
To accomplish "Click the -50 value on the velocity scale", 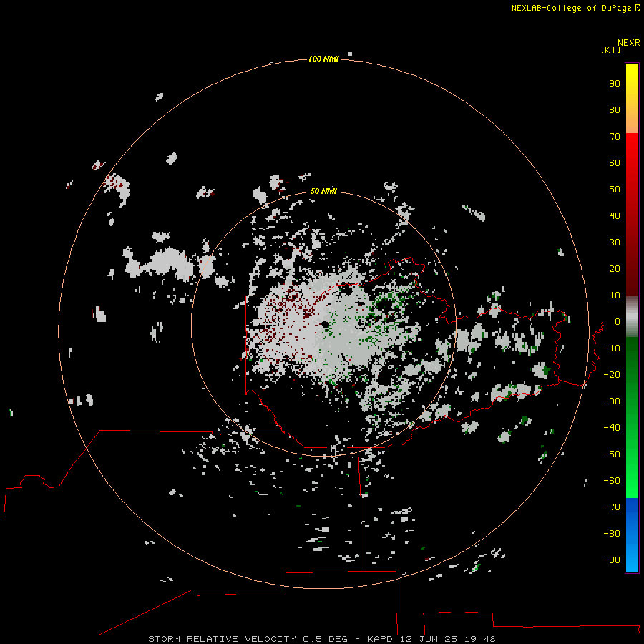I will (612, 454).
